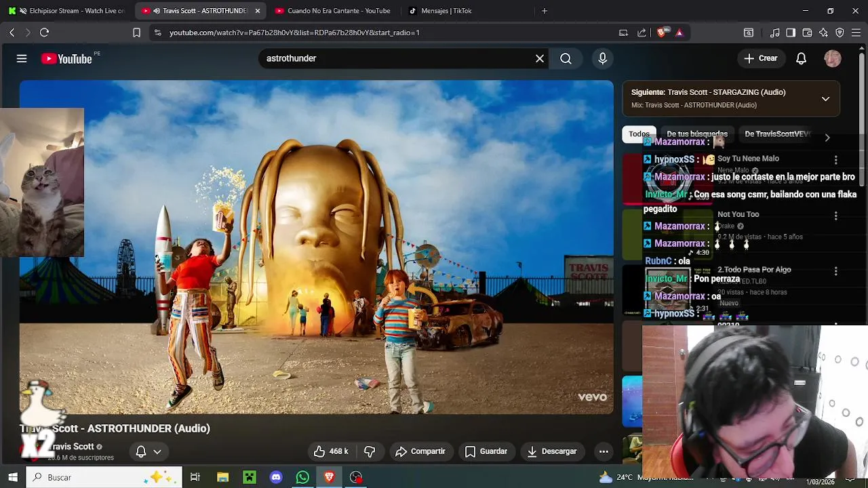868x488 pixels.
Task: Click the Compartir share button
Action: tap(420, 451)
